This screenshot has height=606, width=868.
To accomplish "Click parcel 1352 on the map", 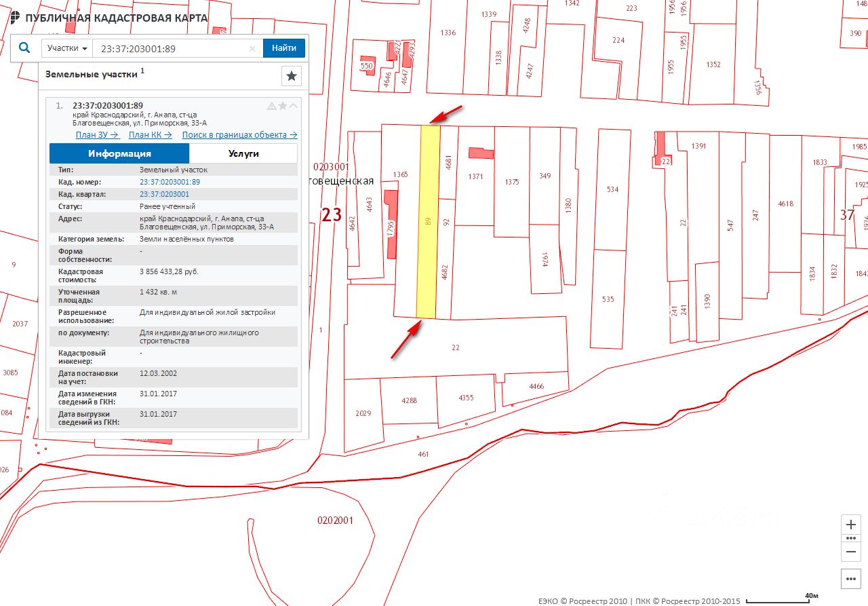I will tap(713, 64).
